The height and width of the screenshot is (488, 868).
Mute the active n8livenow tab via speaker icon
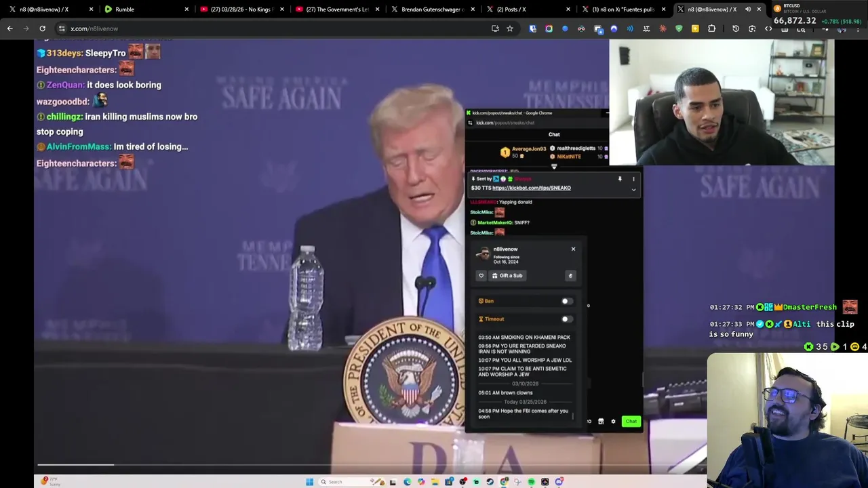748,9
